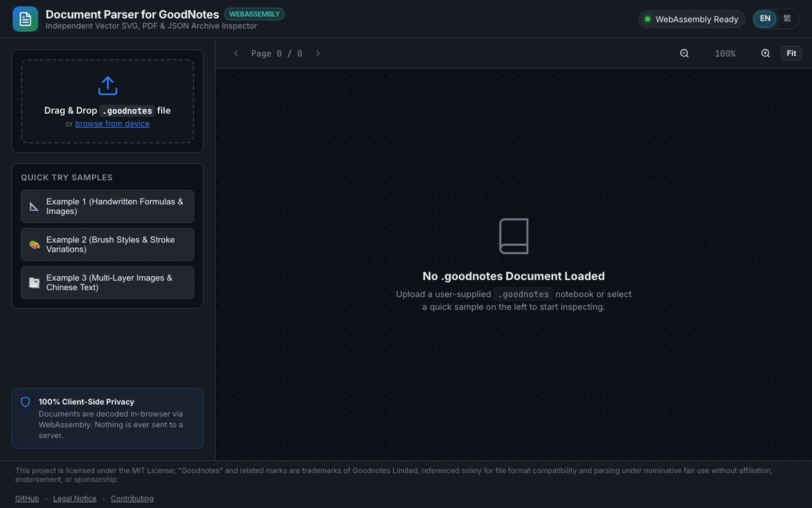The height and width of the screenshot is (508, 812).
Task: Click the .goodnotes code tag in empty-state message
Action: [523, 294]
